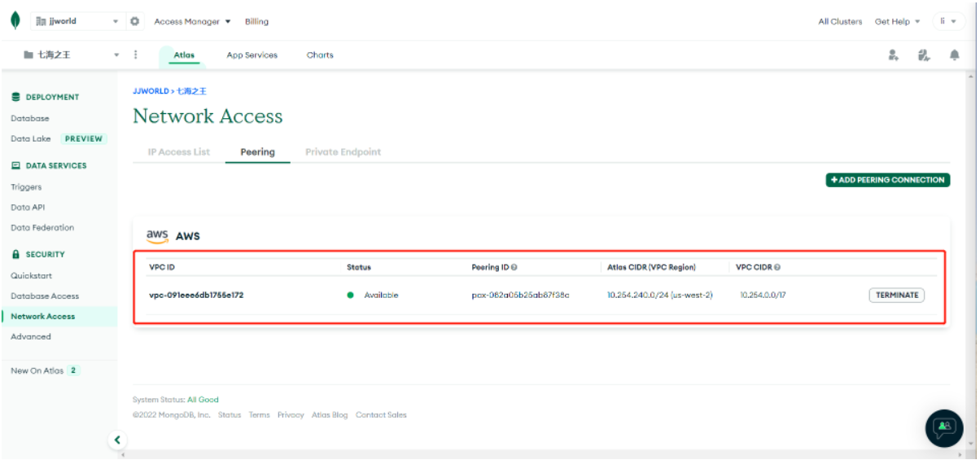Switch to the Charts tab
980x460 pixels.
[x=320, y=55]
